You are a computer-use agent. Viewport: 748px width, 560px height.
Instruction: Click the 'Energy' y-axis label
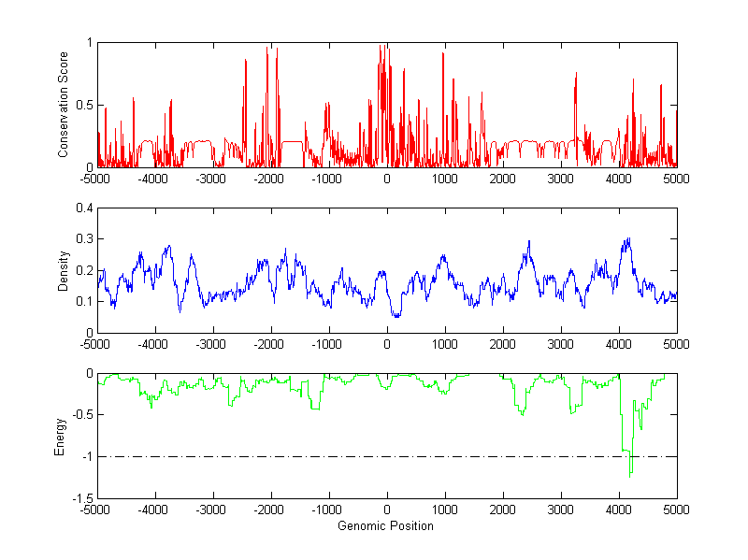[x=61, y=436]
